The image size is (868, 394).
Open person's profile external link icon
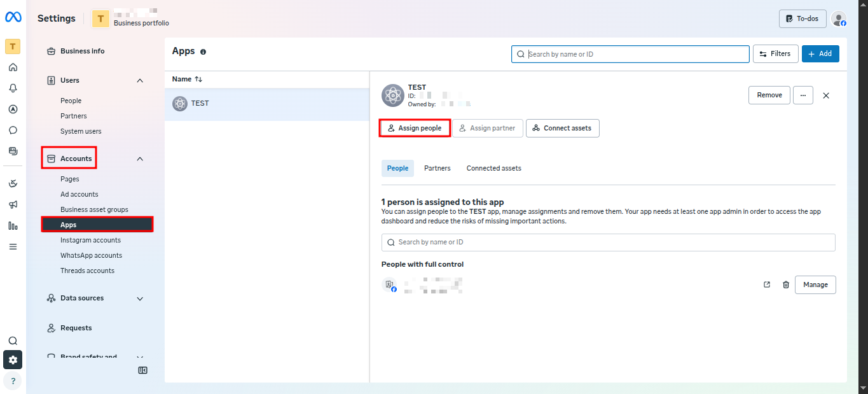[x=767, y=285]
